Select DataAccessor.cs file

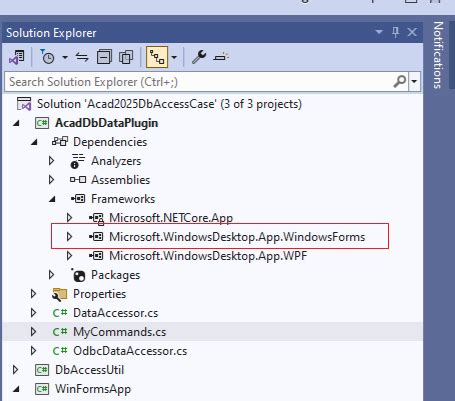pyautogui.click(x=115, y=313)
